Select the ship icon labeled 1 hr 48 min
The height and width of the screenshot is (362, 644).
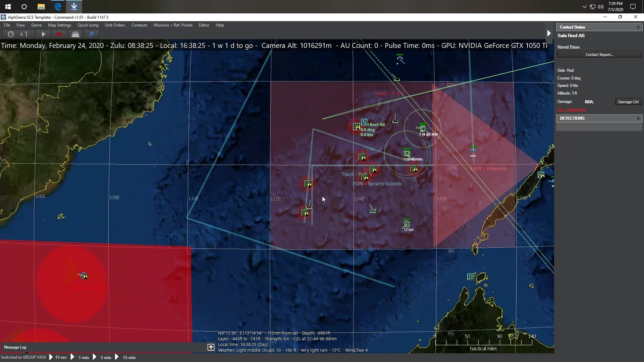point(407,154)
